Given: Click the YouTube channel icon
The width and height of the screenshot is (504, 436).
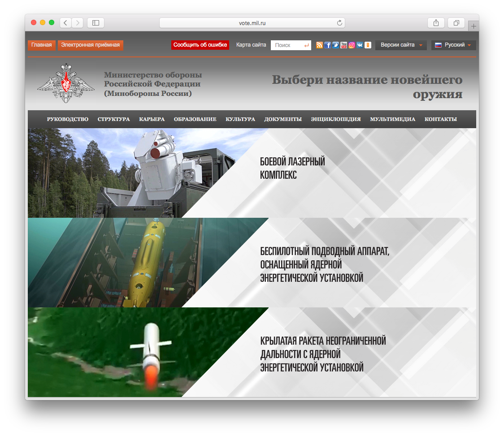Looking at the screenshot, I should [x=343, y=45].
